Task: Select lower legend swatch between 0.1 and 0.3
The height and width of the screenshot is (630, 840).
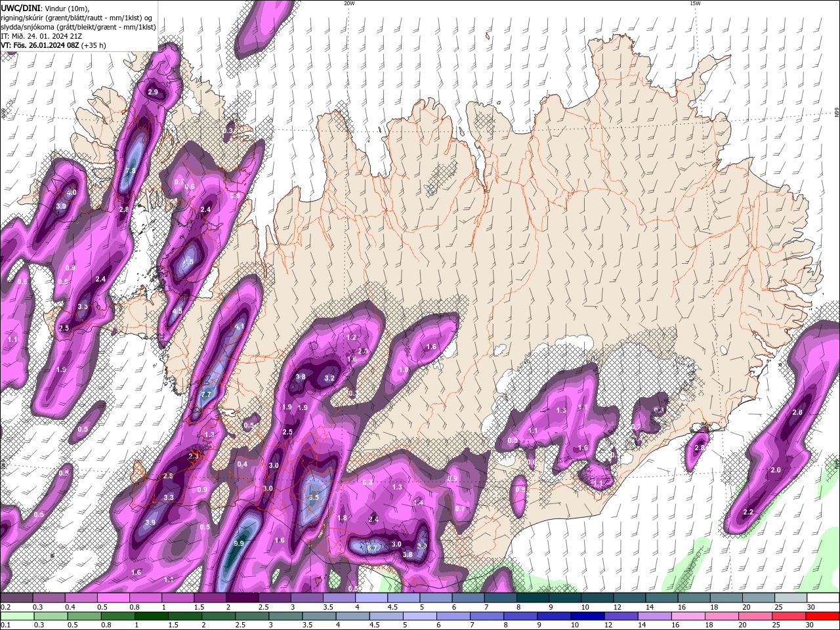Action: [x=18, y=616]
